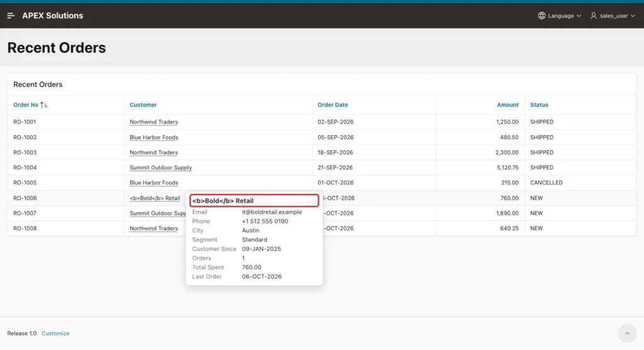Click phone +1 512 555 0190
The image size is (644, 350).
coord(265,222)
